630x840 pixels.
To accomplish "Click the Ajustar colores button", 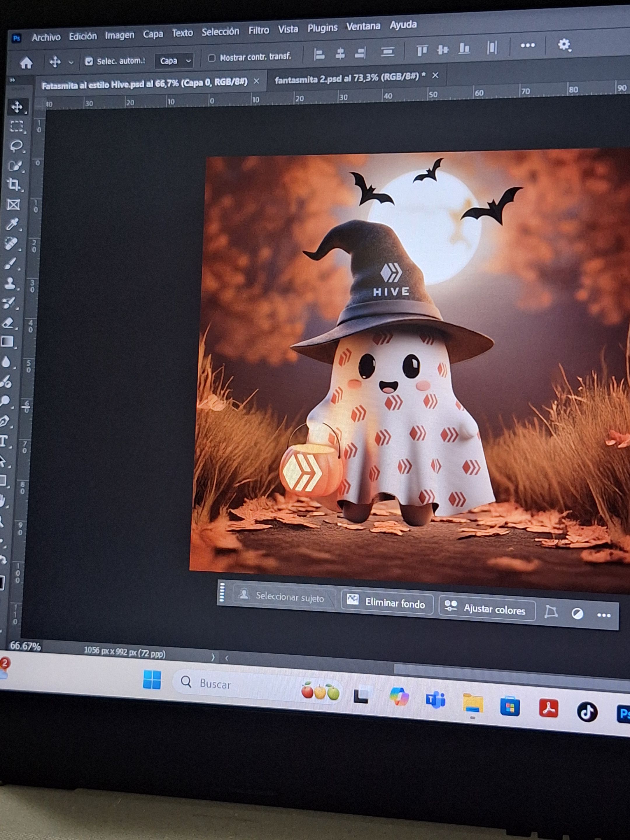I will click(487, 609).
